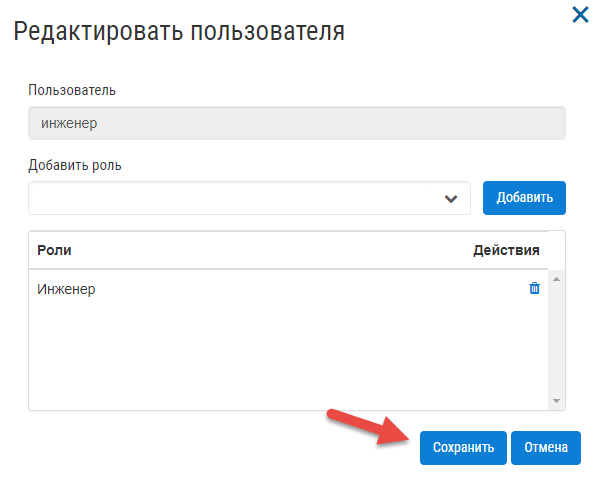Click the Редактировать пользователя dialog title
This screenshot has height=483, width=593.
pyautogui.click(x=179, y=31)
